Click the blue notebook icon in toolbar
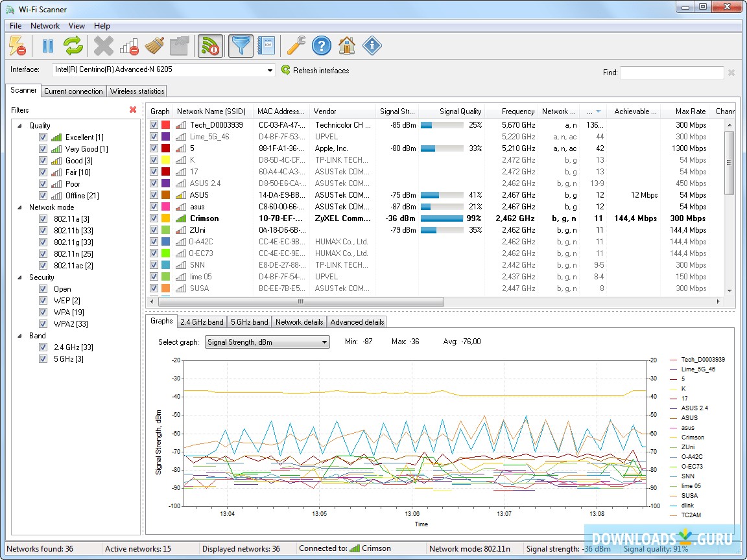The width and height of the screenshot is (747, 560). [266, 46]
